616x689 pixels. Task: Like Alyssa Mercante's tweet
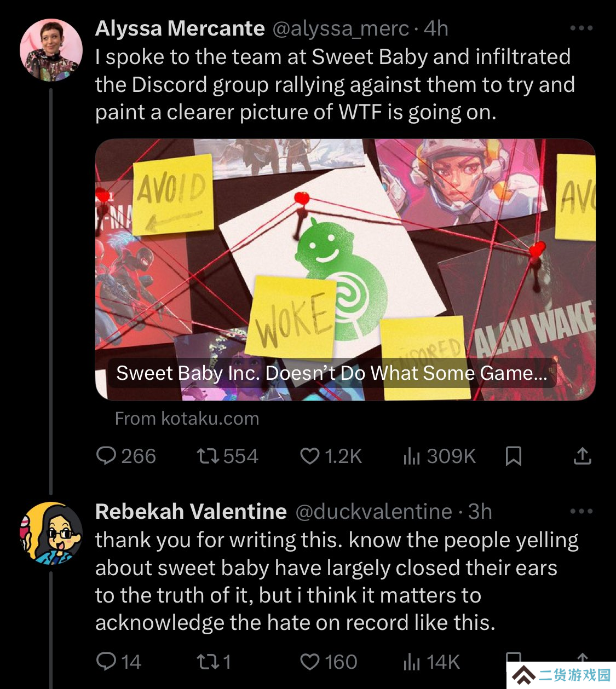(331, 456)
